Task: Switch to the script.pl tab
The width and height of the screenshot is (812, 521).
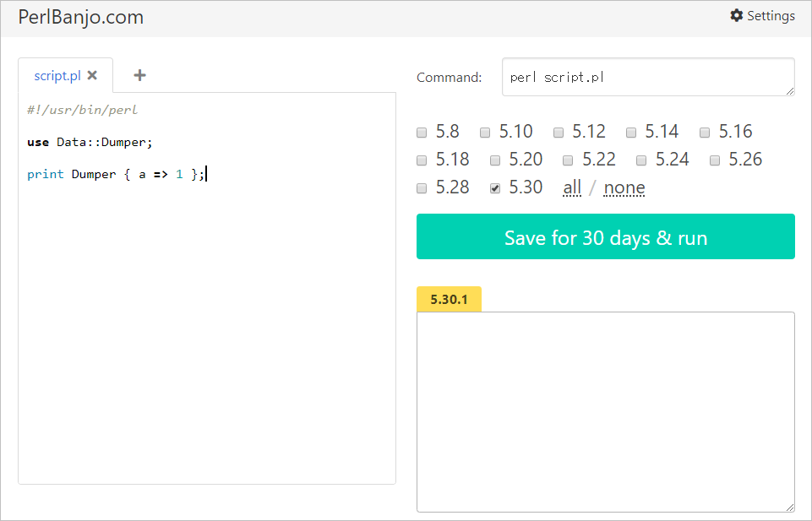Action: (x=57, y=75)
